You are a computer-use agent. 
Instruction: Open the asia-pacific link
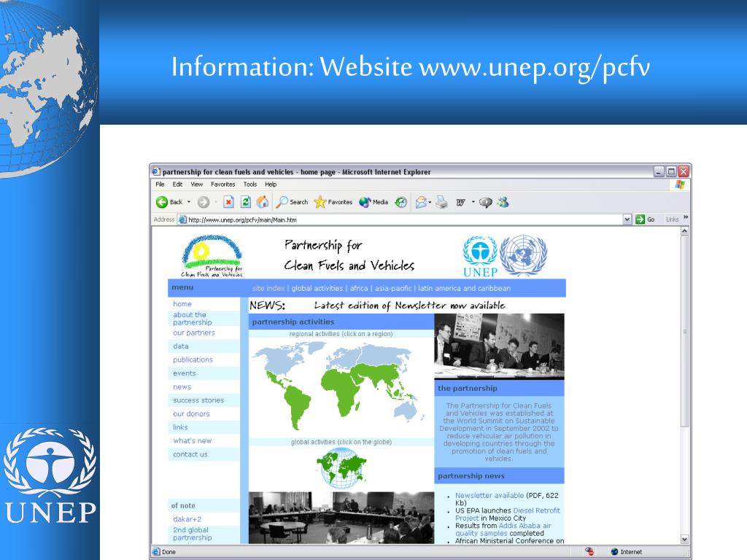[393, 288]
